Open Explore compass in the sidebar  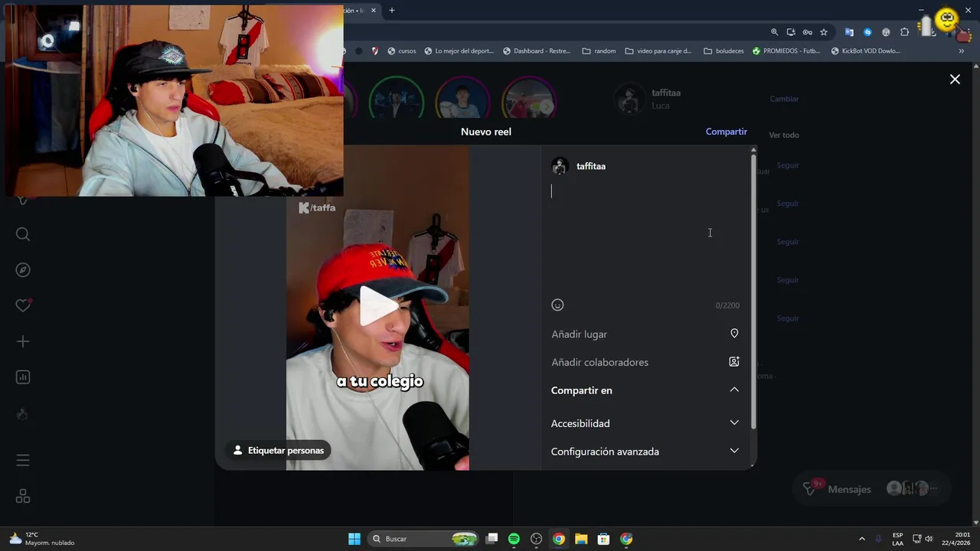click(23, 269)
